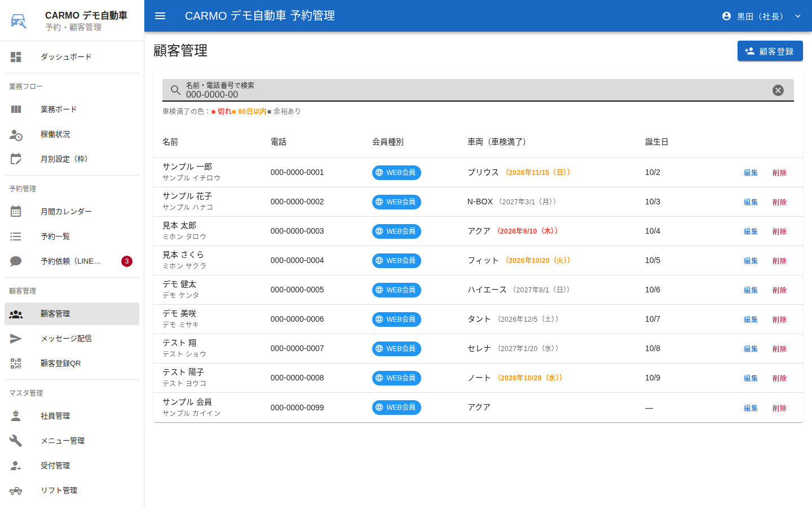Edit customer サンプル 会員
Screen dimensions: 812x508
pyautogui.click(x=751, y=408)
